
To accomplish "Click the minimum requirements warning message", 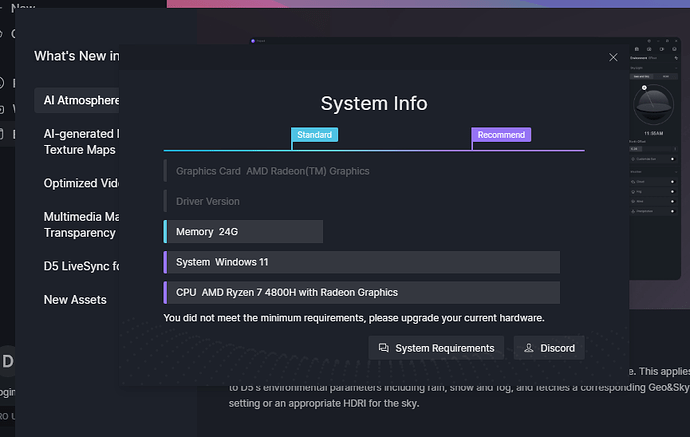I will click(x=354, y=318).
